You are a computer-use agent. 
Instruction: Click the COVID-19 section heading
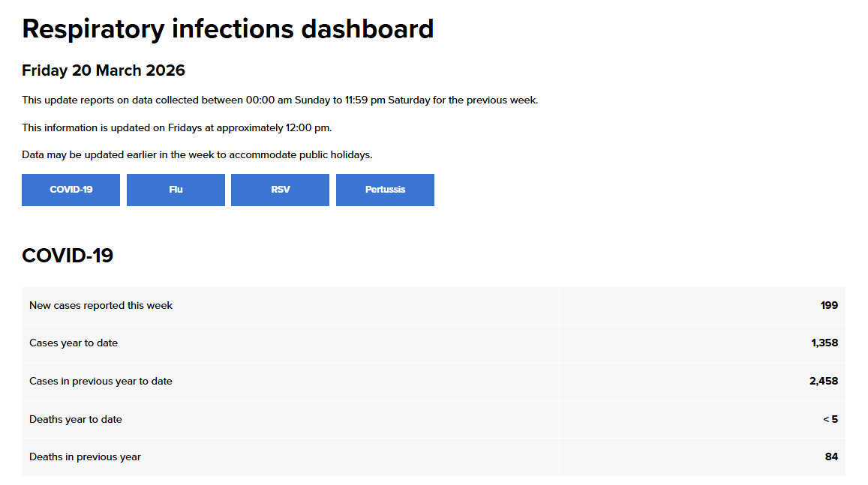68,256
